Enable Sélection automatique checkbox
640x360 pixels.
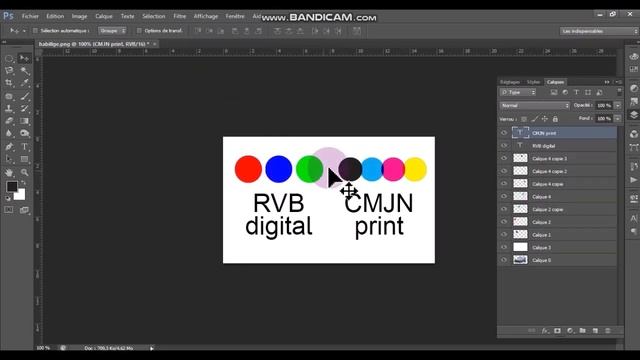[x=35, y=31]
